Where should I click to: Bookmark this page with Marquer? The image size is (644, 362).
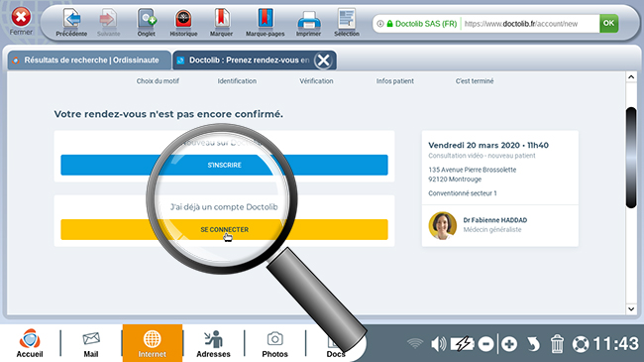pos(221,23)
